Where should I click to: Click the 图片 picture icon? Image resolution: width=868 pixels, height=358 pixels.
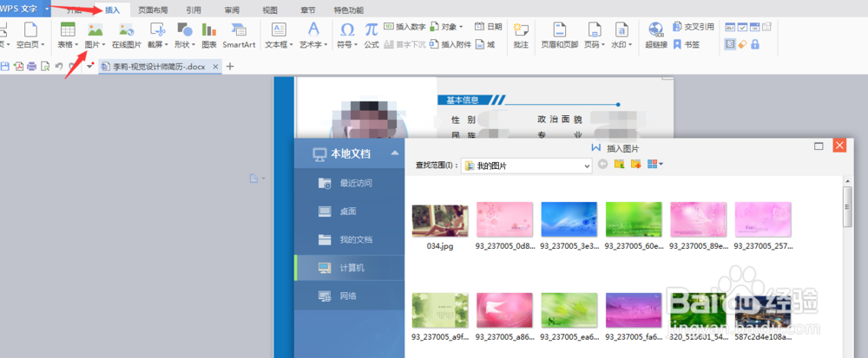click(95, 29)
